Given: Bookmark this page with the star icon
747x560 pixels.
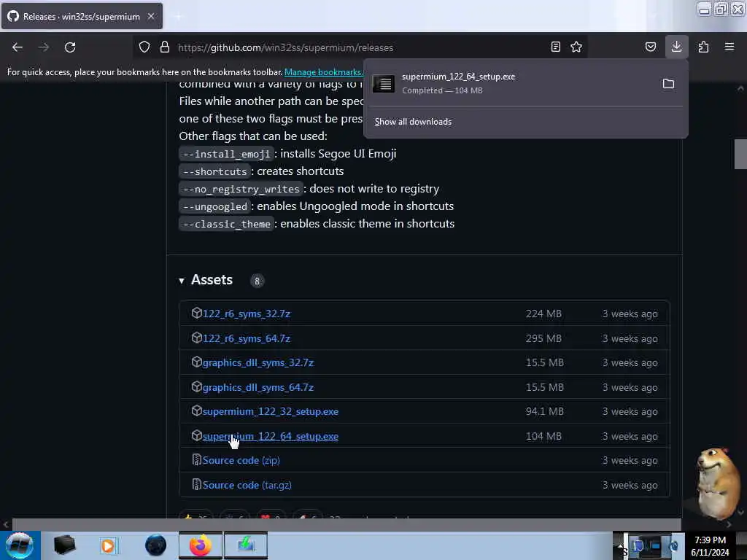Looking at the screenshot, I should coord(576,47).
